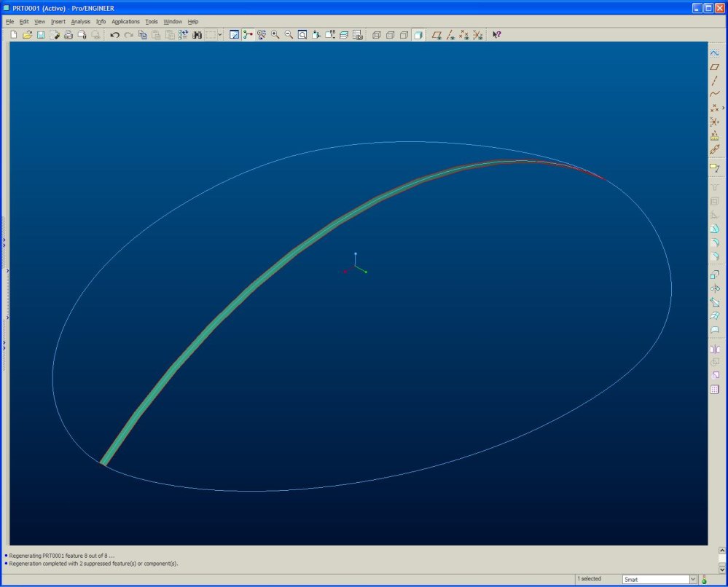Toggle datum planes display
728x587 pixels.
(x=437, y=35)
